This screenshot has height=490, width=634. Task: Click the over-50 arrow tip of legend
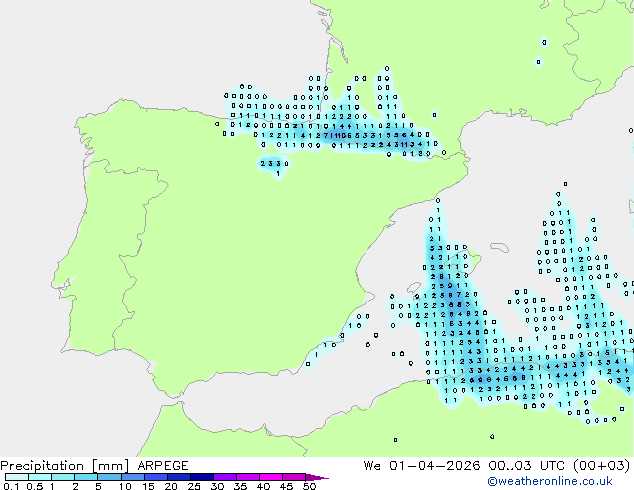[317, 477]
